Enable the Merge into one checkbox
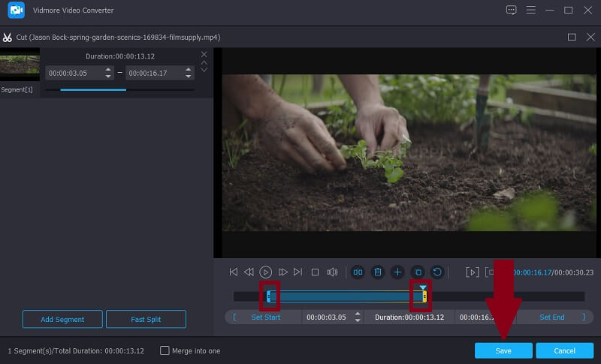Screen dimensions: 601x364 pyautogui.click(x=165, y=350)
